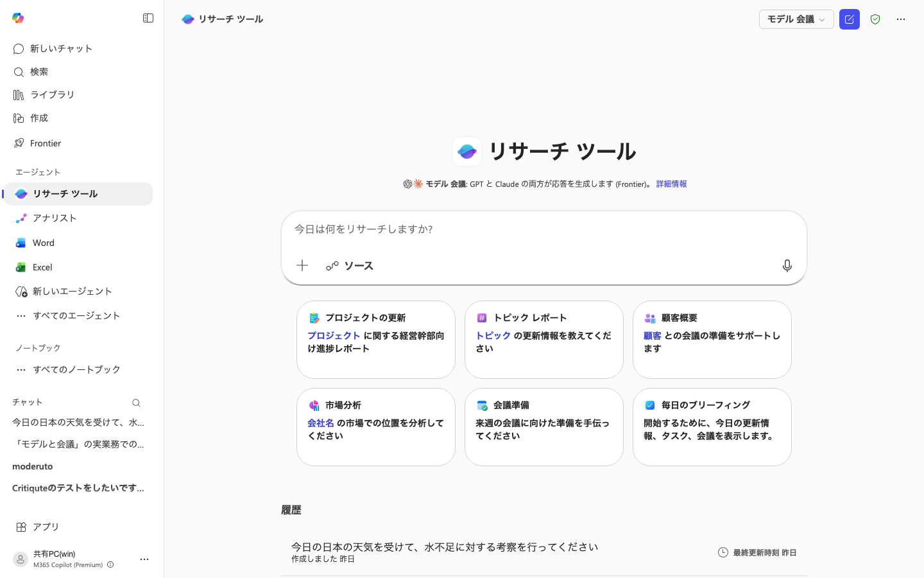924x578 pixels.
Task: Open the モデル 会議 model selector dropdown
Action: coord(796,19)
